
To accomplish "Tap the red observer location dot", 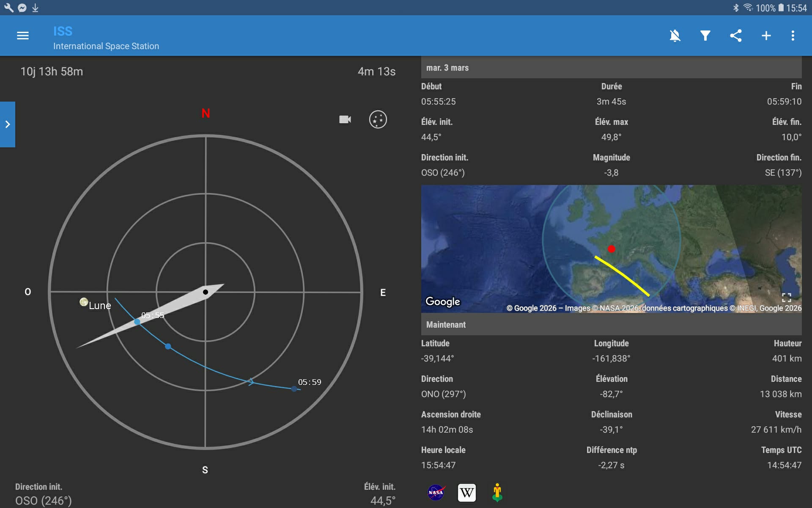I will pyautogui.click(x=611, y=249).
